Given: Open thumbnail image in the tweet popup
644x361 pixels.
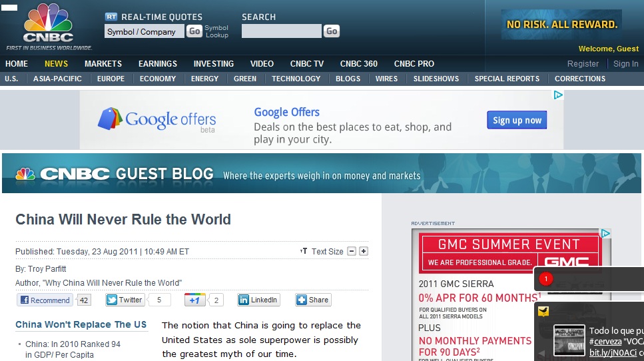Looking at the screenshot, I should (569, 340).
